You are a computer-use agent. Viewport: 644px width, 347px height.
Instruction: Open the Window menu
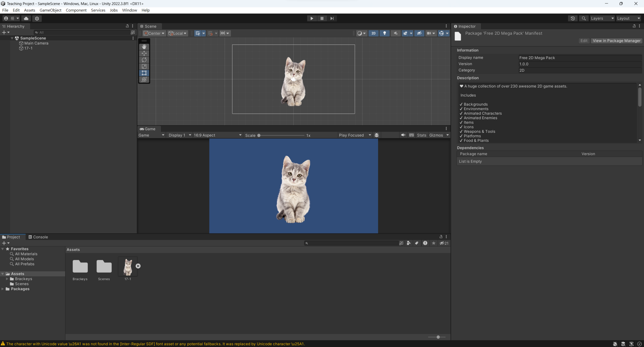[x=129, y=10]
